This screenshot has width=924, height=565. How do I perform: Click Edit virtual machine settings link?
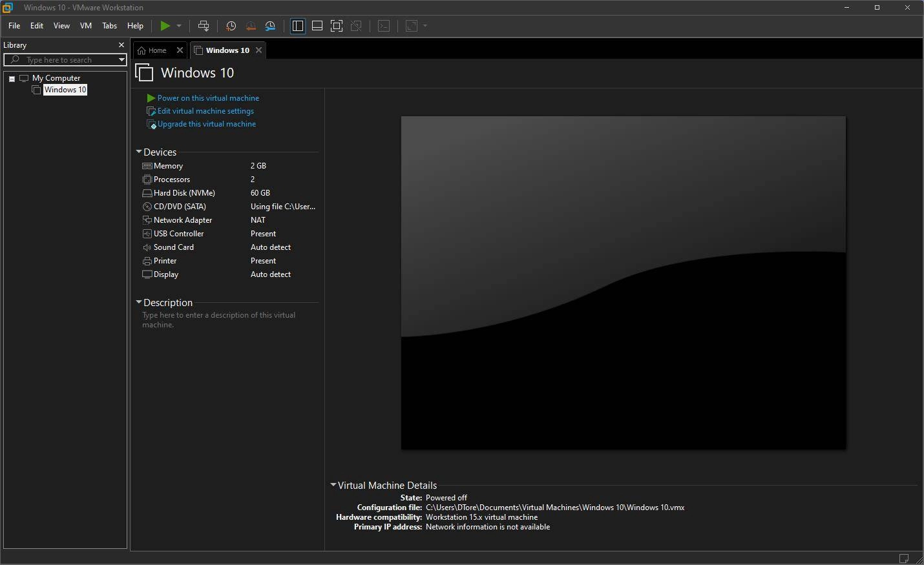coord(205,111)
